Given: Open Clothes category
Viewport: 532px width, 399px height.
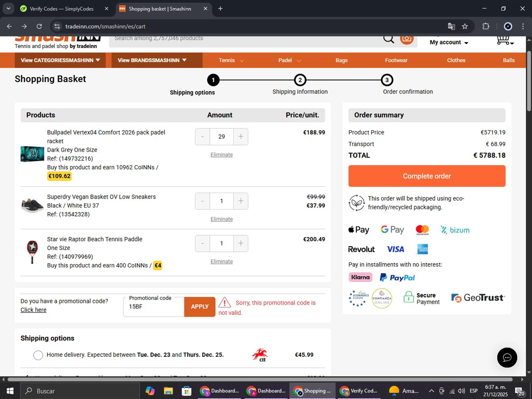Looking at the screenshot, I should (456, 60).
